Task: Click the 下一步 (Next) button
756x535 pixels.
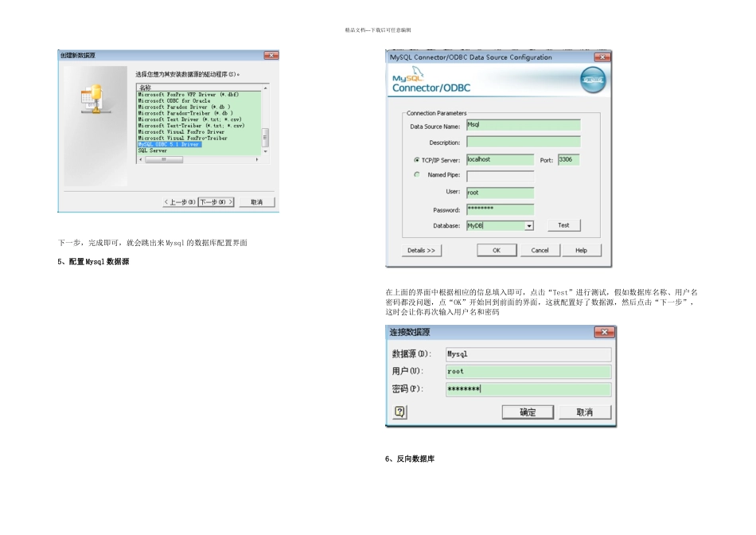Action: [216, 202]
